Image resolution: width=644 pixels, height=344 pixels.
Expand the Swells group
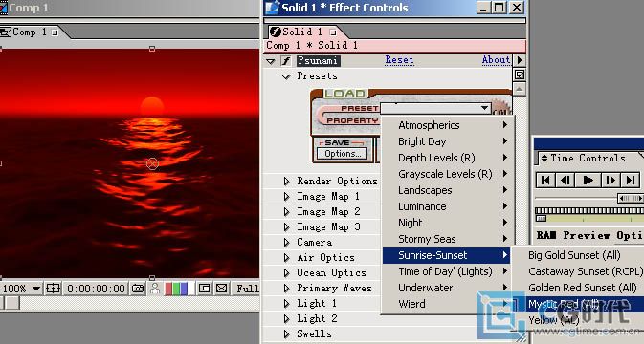pyautogui.click(x=286, y=333)
